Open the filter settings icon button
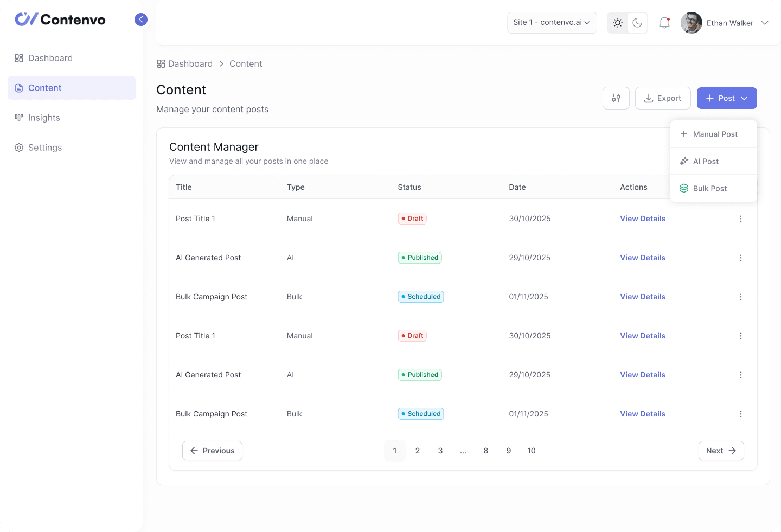The height and width of the screenshot is (532, 781). 616,98
